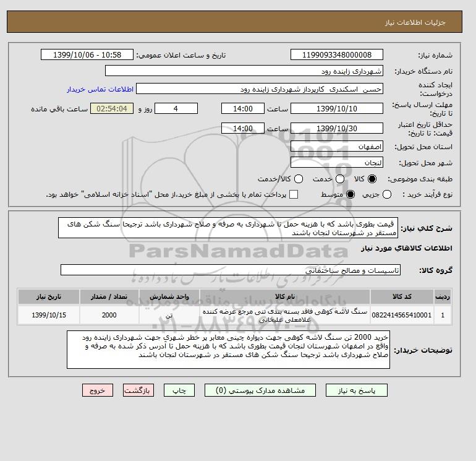Click the price validity time 14:00 field

[x=243, y=128]
